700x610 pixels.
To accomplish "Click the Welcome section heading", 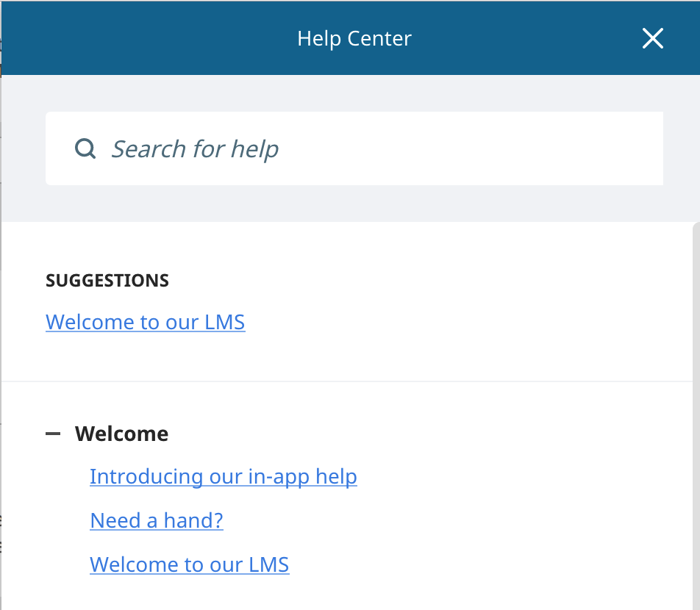I will [x=121, y=434].
